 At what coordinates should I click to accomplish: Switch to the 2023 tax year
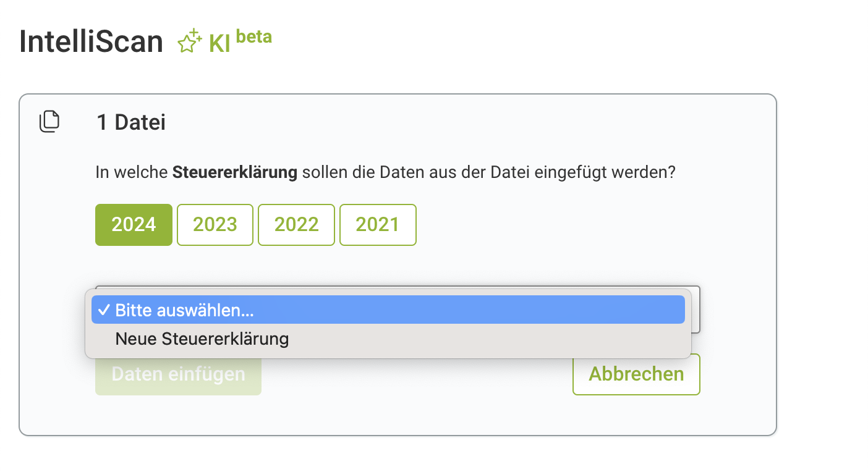(x=215, y=225)
